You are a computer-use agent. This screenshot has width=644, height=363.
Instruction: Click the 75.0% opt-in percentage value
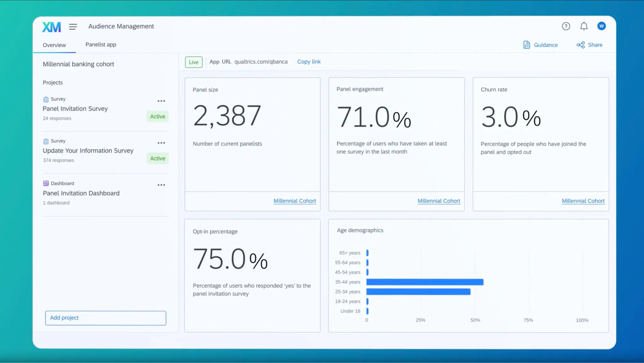[230, 259]
